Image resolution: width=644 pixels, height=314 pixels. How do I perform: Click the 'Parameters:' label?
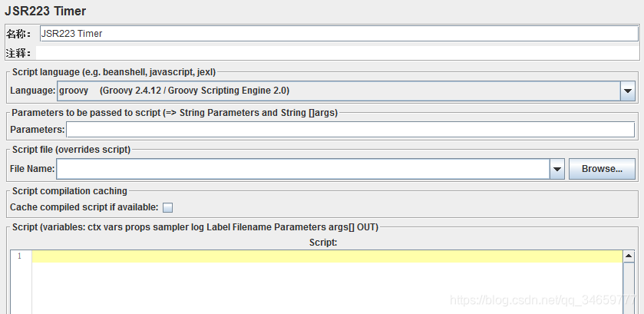[x=38, y=130]
